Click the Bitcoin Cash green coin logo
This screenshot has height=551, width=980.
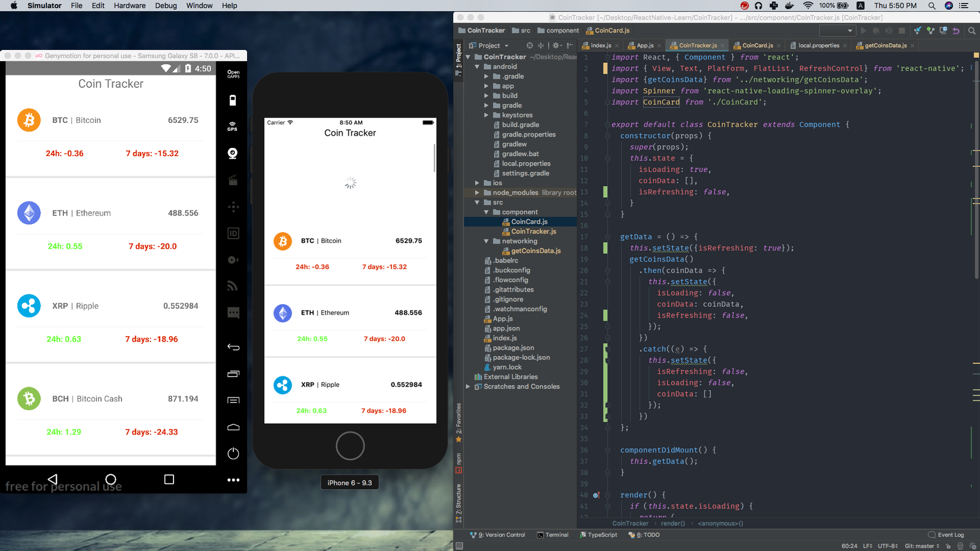point(29,399)
